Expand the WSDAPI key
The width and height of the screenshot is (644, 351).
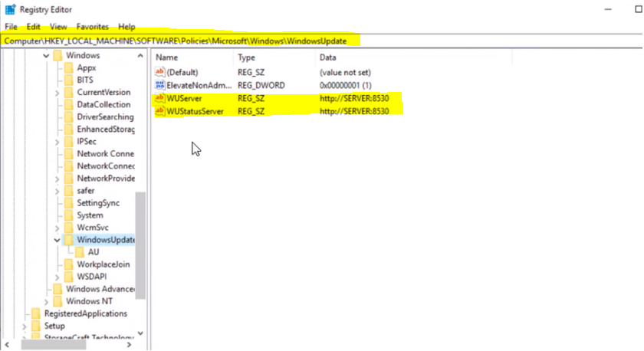57,277
